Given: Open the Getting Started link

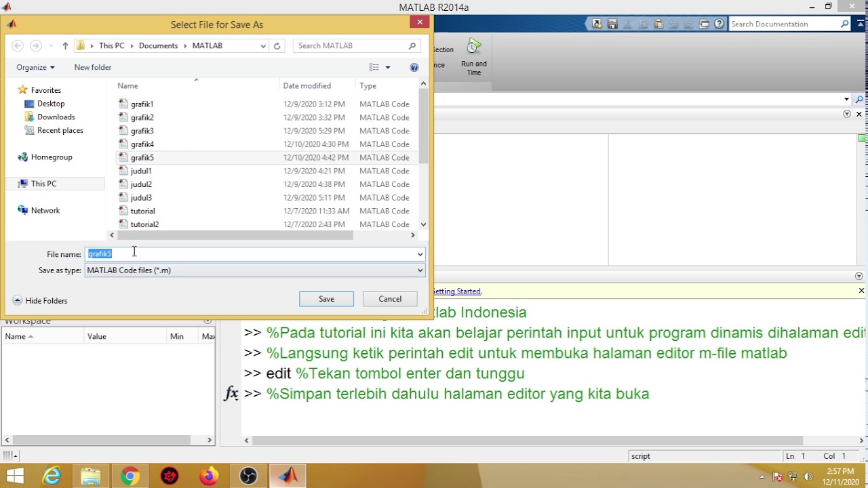Looking at the screenshot, I should [x=458, y=291].
